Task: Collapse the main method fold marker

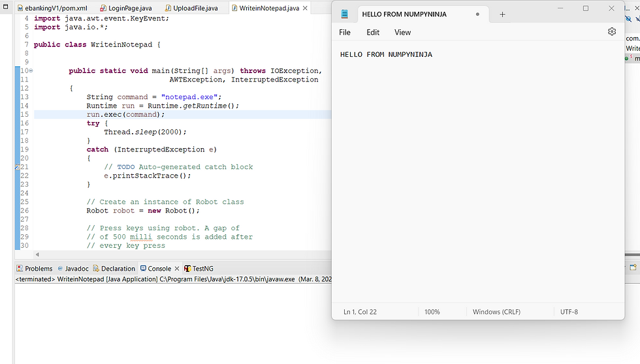Action: tap(31, 70)
